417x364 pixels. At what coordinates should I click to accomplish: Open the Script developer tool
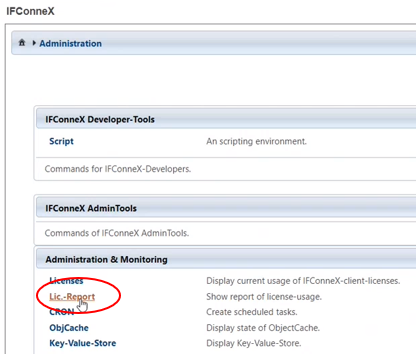point(61,141)
